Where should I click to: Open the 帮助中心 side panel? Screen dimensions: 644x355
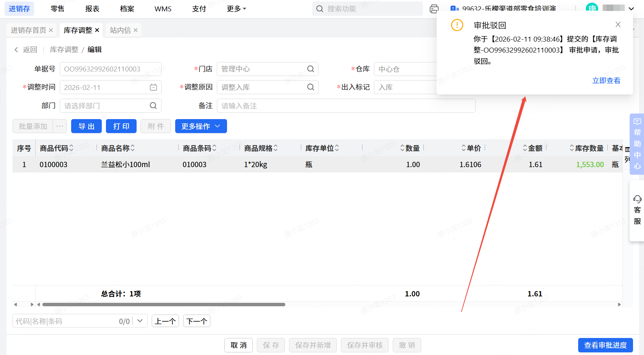pos(637,144)
